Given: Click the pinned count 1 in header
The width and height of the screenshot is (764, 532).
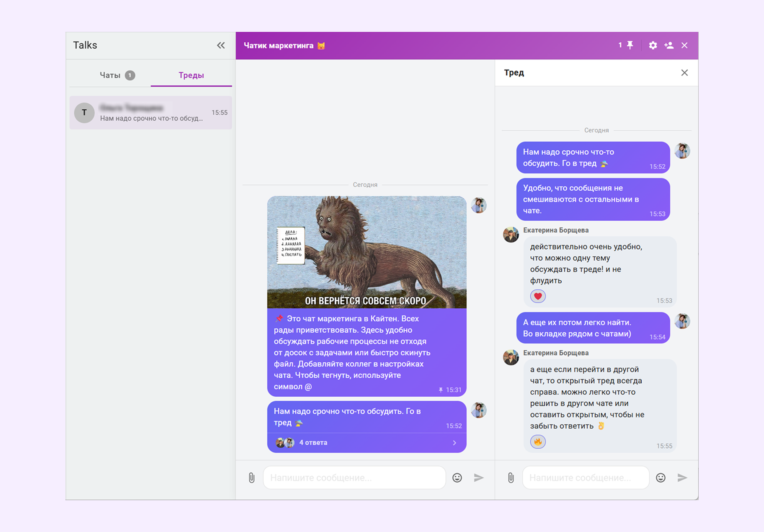Looking at the screenshot, I should tap(620, 45).
